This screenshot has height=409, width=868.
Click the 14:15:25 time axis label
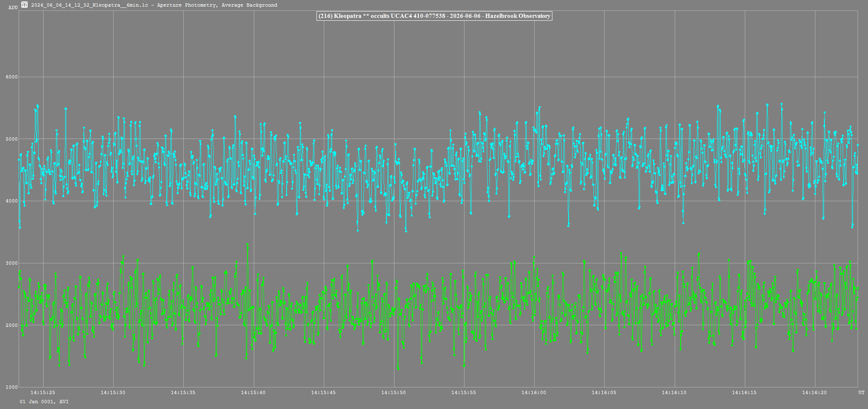click(43, 392)
